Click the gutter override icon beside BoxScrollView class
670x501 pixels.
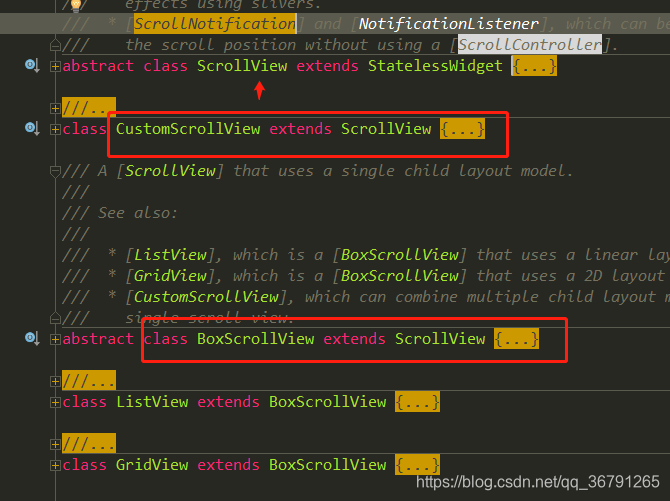(x=32, y=338)
